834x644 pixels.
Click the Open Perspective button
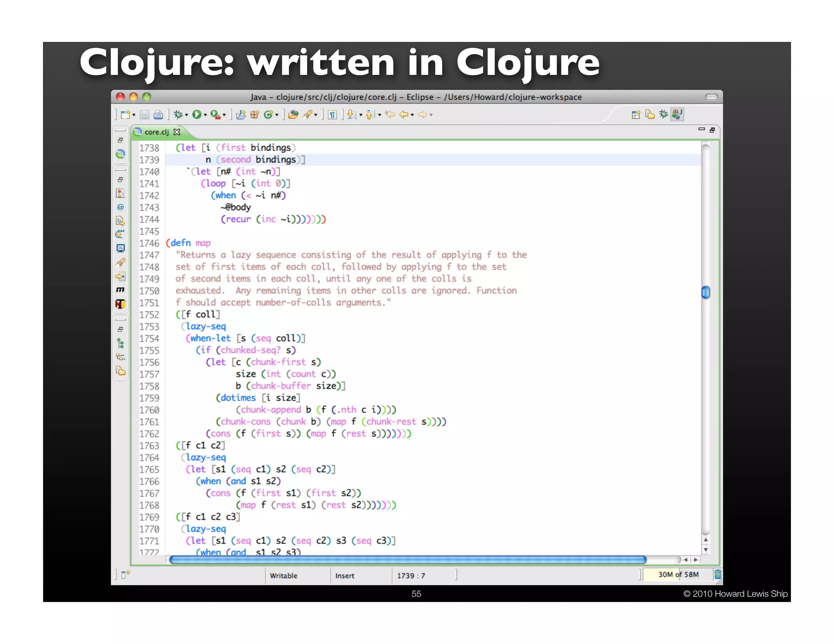click(x=636, y=114)
